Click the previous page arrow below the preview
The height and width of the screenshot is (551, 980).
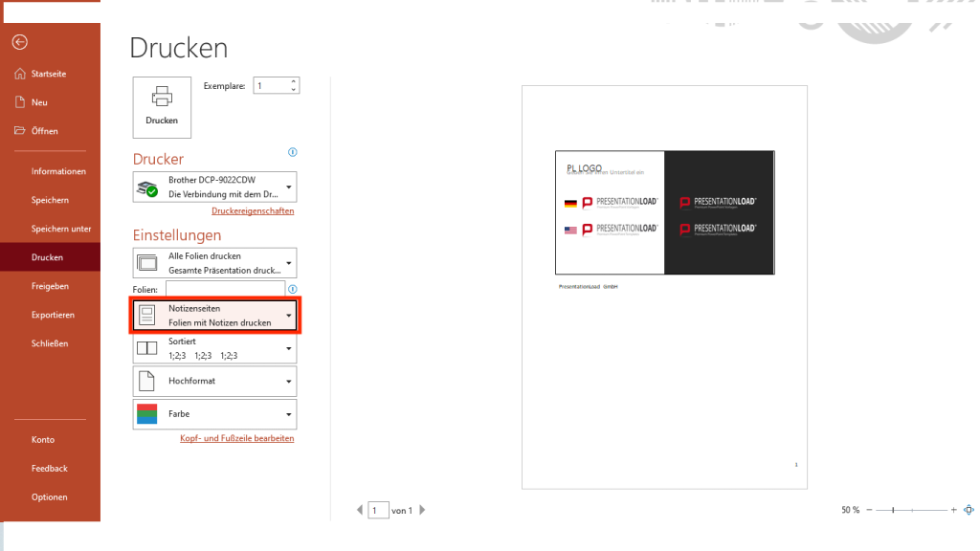tap(358, 510)
